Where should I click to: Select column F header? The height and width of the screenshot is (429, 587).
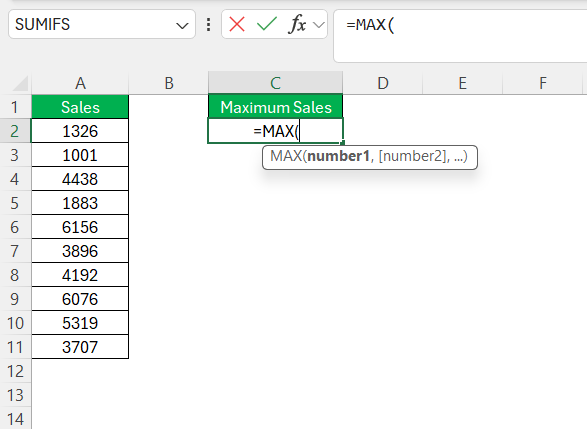pyautogui.click(x=542, y=83)
